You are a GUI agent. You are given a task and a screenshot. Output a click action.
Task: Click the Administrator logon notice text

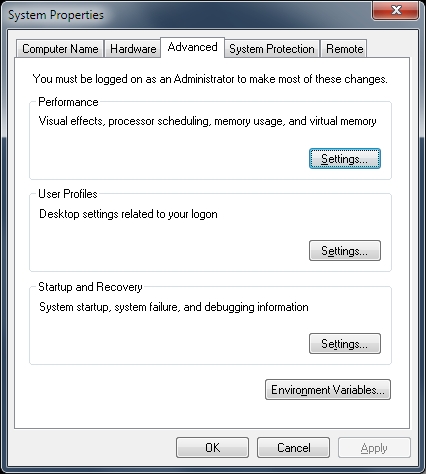[210, 79]
